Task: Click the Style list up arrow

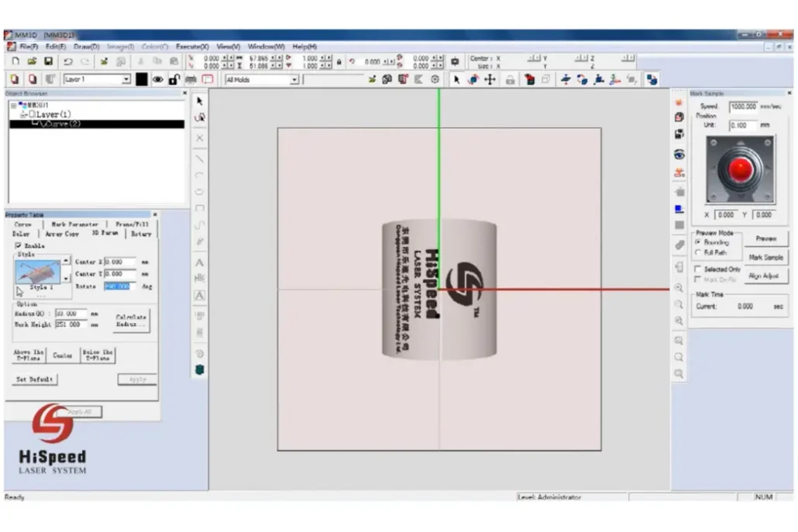Action: 66,261
